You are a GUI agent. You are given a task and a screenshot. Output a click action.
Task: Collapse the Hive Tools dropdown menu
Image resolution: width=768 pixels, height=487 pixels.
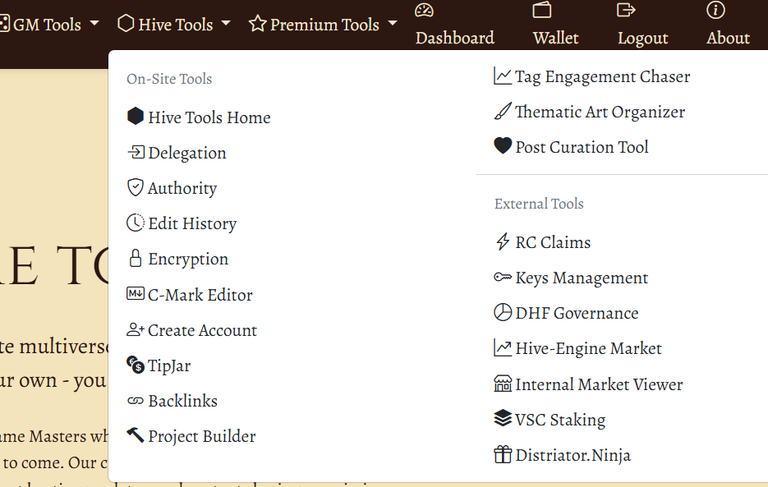(174, 24)
